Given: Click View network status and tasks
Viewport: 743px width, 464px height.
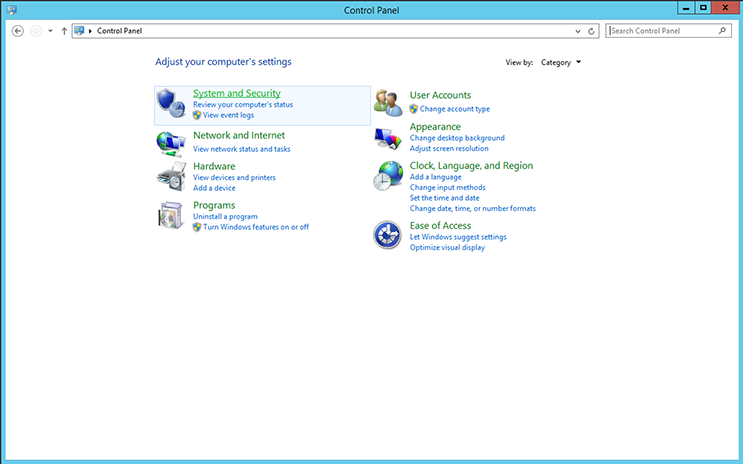Looking at the screenshot, I should coord(242,149).
